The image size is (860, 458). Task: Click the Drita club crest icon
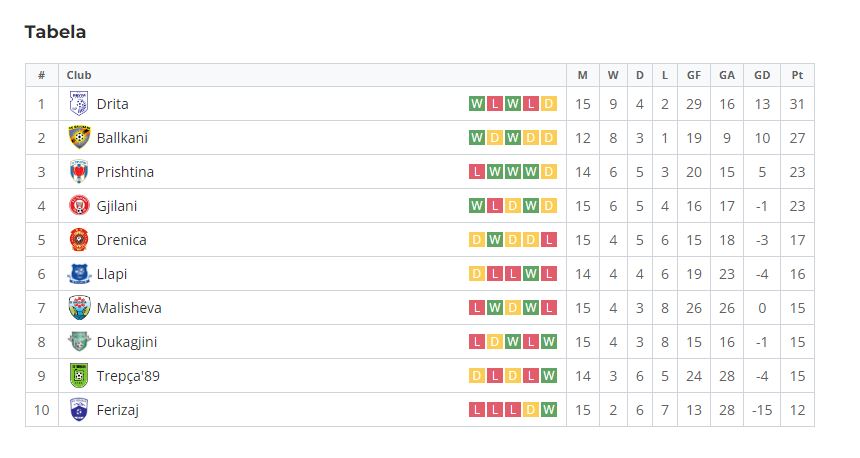[79, 104]
